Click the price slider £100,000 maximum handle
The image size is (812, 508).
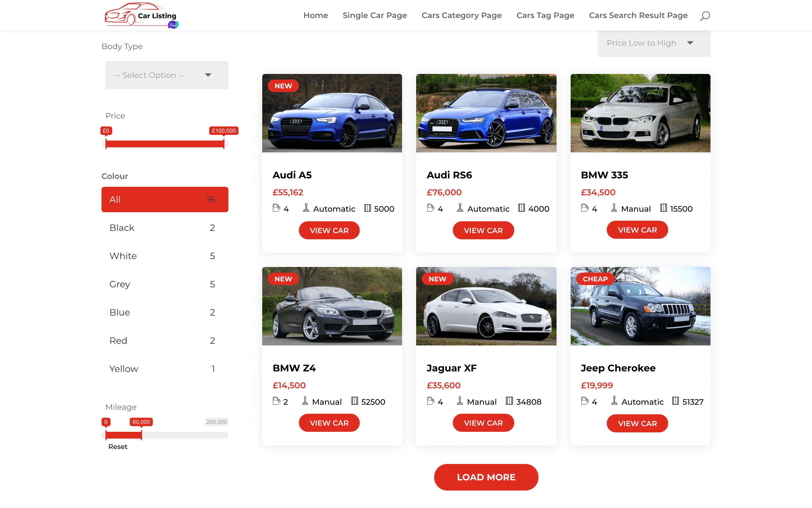click(x=224, y=144)
